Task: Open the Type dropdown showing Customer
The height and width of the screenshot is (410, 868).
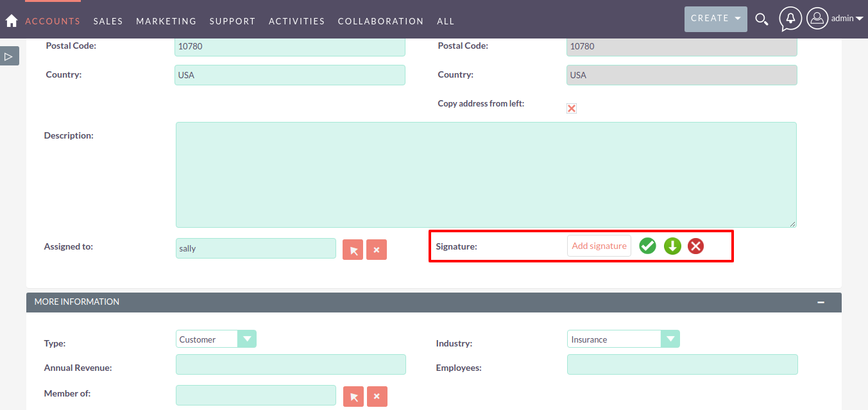Action: tap(248, 338)
